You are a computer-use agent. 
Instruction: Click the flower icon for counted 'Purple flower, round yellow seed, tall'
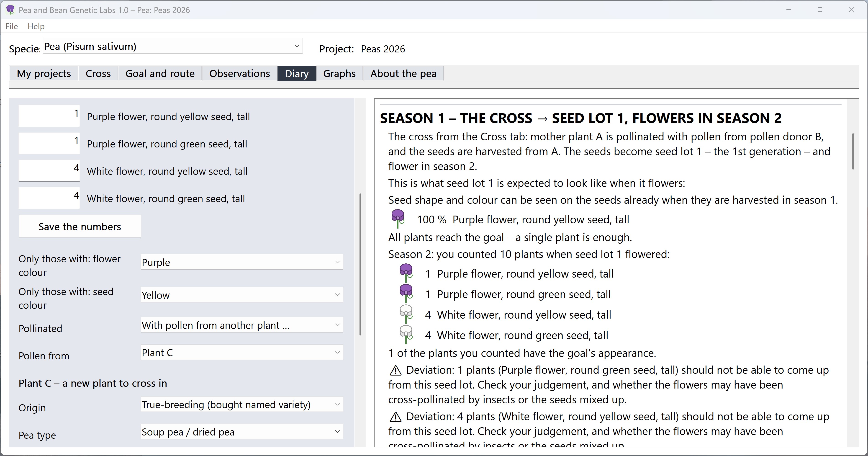click(406, 273)
